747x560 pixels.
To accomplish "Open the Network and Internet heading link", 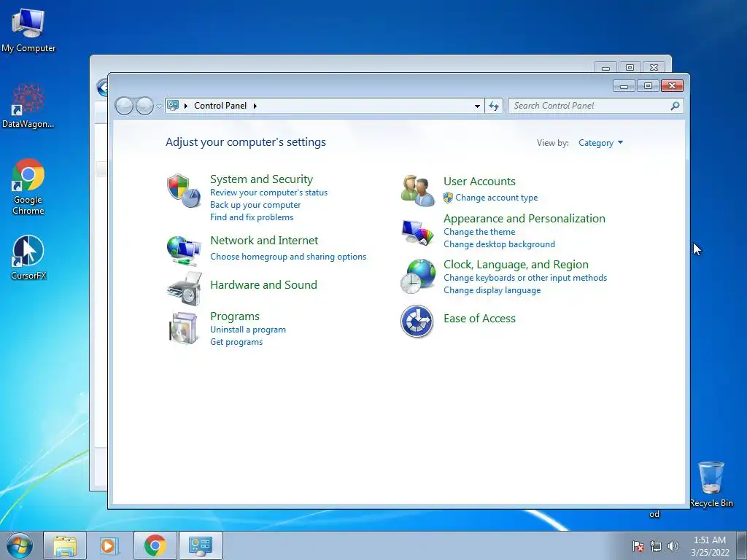I will pos(264,241).
